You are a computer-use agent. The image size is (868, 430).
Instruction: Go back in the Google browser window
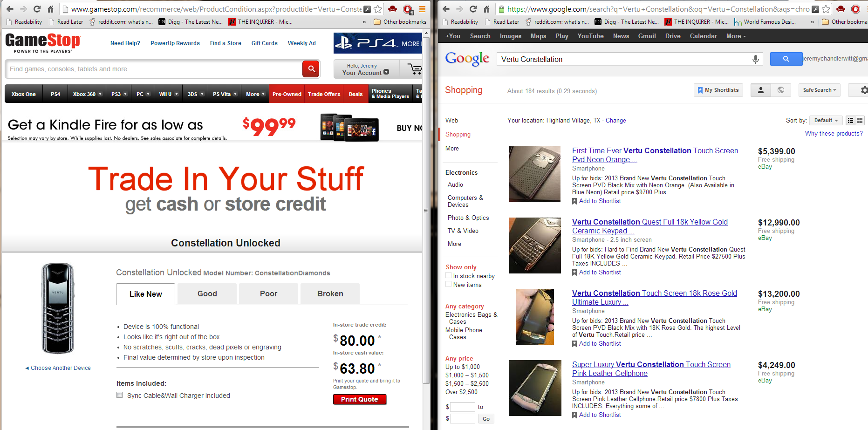(446, 9)
